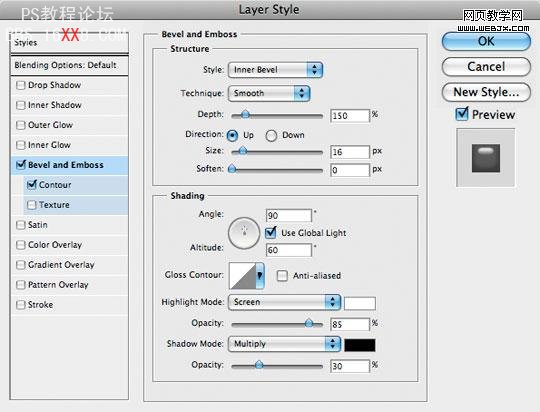
Task: Enable the Drop Shadow checkbox
Action: [21, 85]
